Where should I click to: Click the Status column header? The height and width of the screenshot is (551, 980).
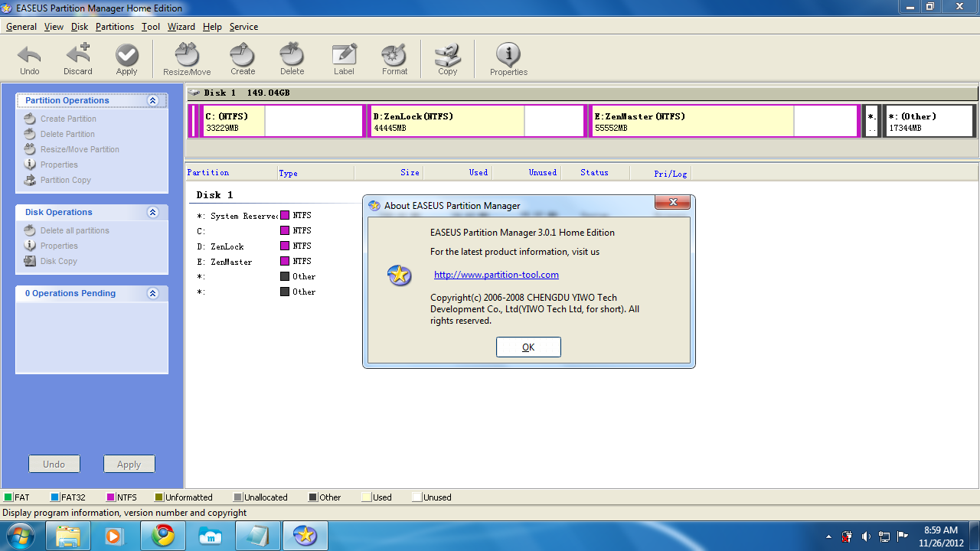[x=595, y=173]
